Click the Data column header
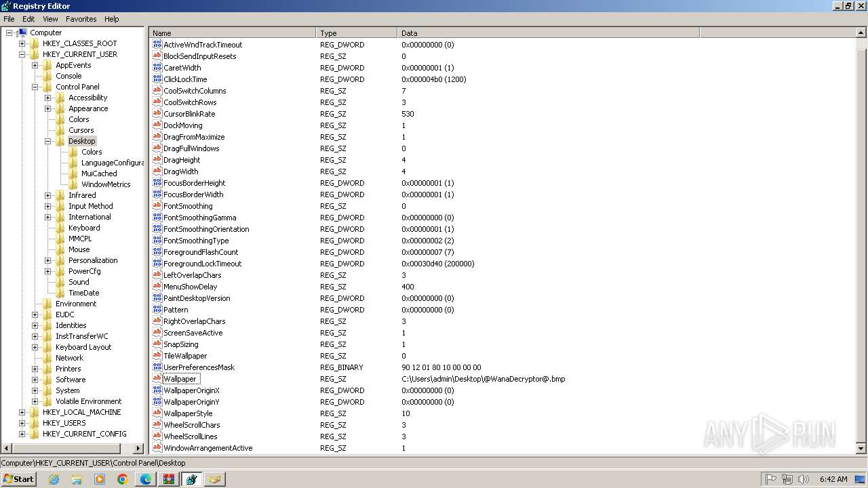 pos(548,33)
